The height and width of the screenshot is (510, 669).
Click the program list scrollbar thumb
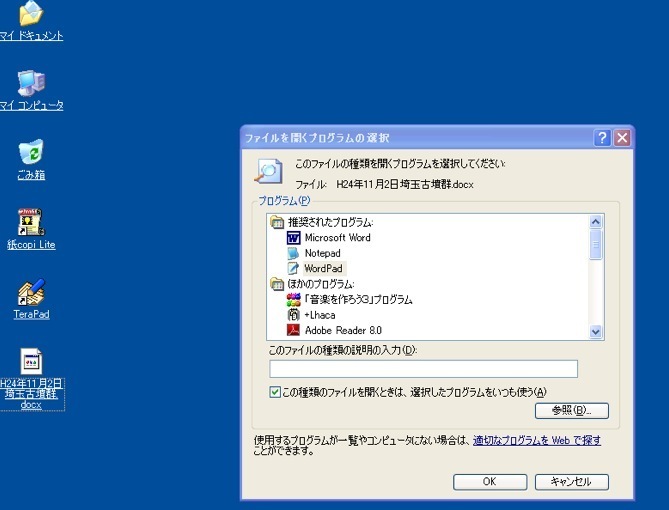coord(596,244)
